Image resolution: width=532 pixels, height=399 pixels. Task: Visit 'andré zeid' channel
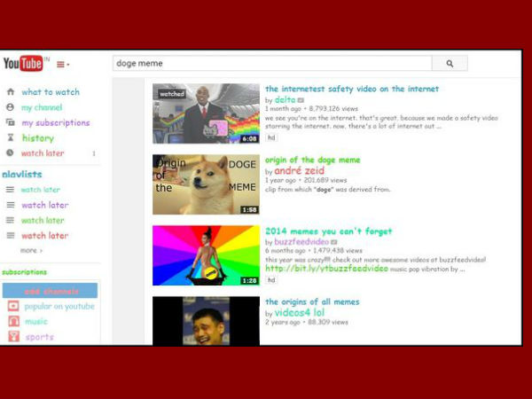(x=300, y=170)
